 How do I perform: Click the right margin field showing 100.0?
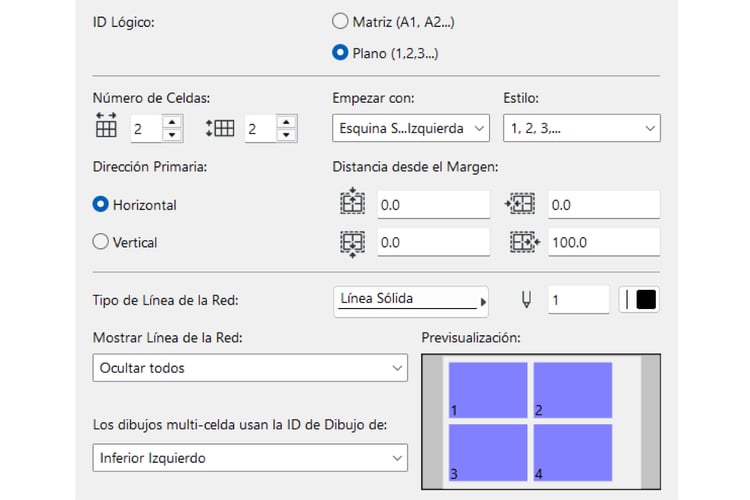[x=601, y=242]
